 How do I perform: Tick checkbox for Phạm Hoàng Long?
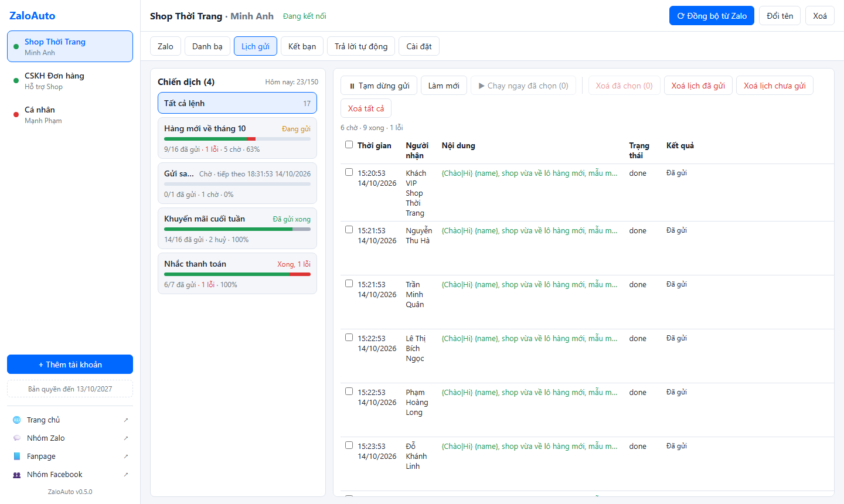coord(349,391)
